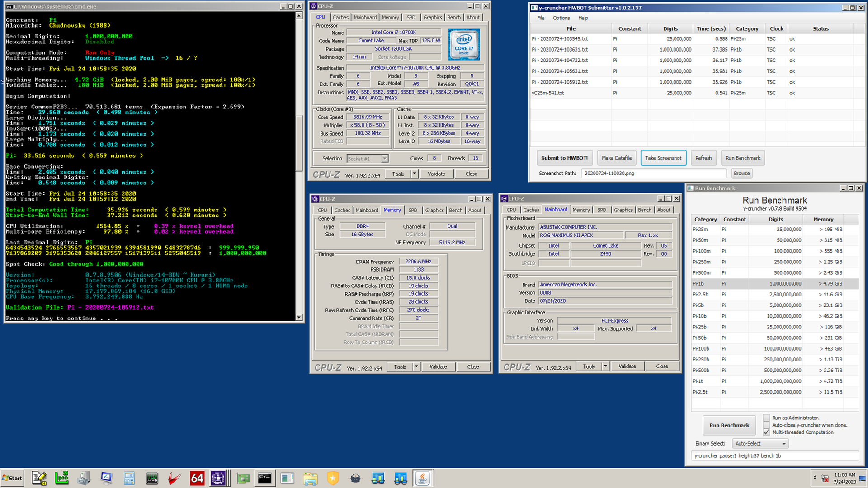
Task: Open the second blue bar-chart glasses taskbar icon
Action: [401, 478]
